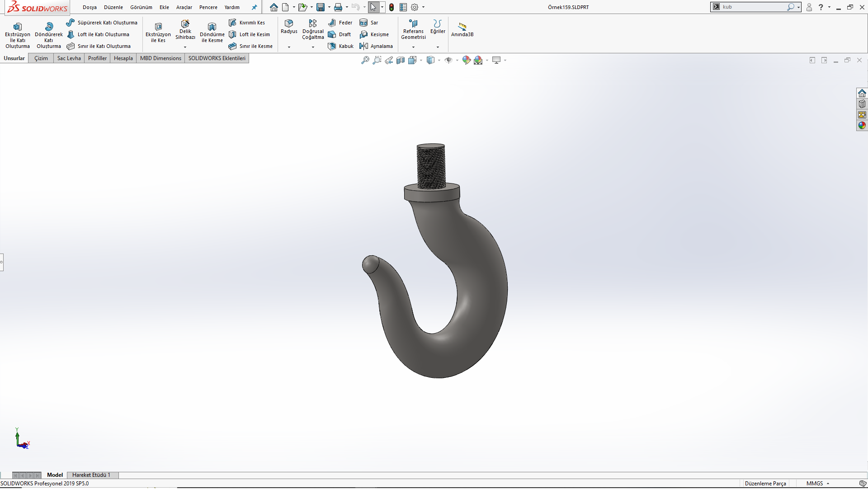Open the MMGS unit system dropdown
The width and height of the screenshot is (868, 489).
(817, 484)
